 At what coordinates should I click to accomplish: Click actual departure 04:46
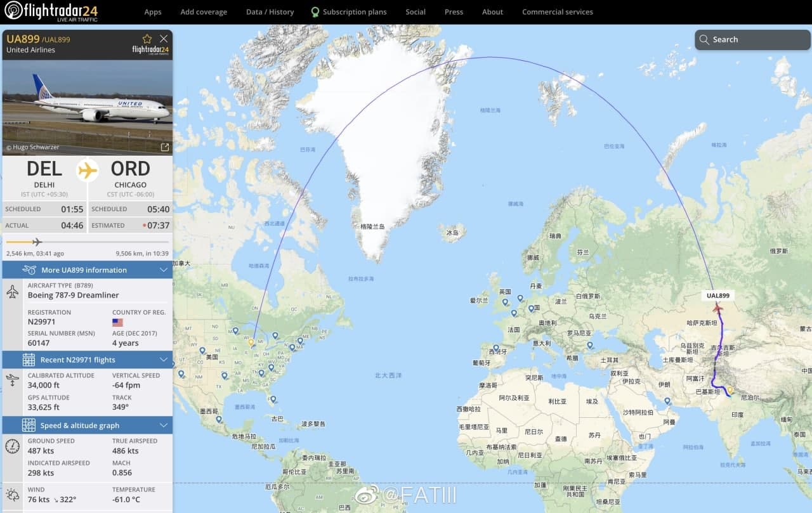click(x=72, y=225)
